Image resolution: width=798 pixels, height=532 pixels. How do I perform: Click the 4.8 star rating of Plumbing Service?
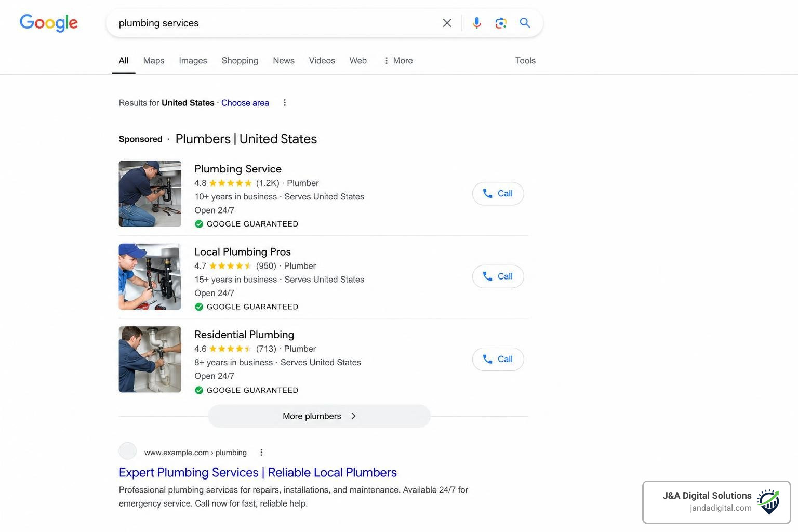223,183
